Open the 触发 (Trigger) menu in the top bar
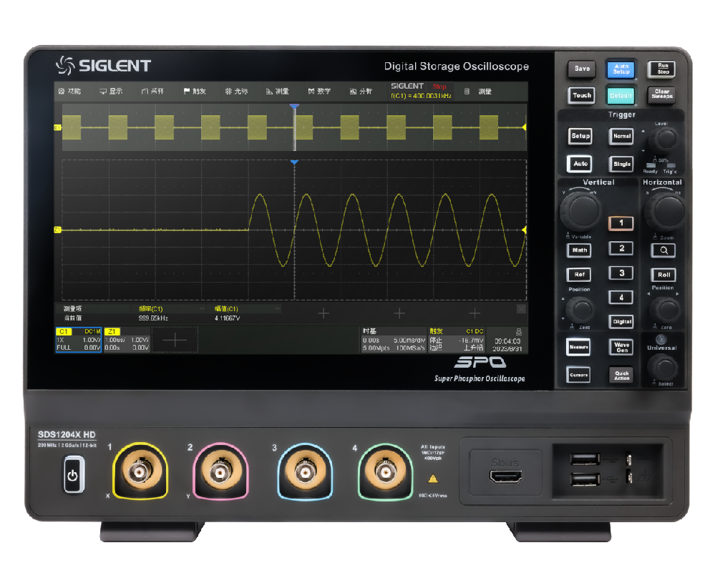This screenshot has width=715, height=588. pyautogui.click(x=195, y=92)
